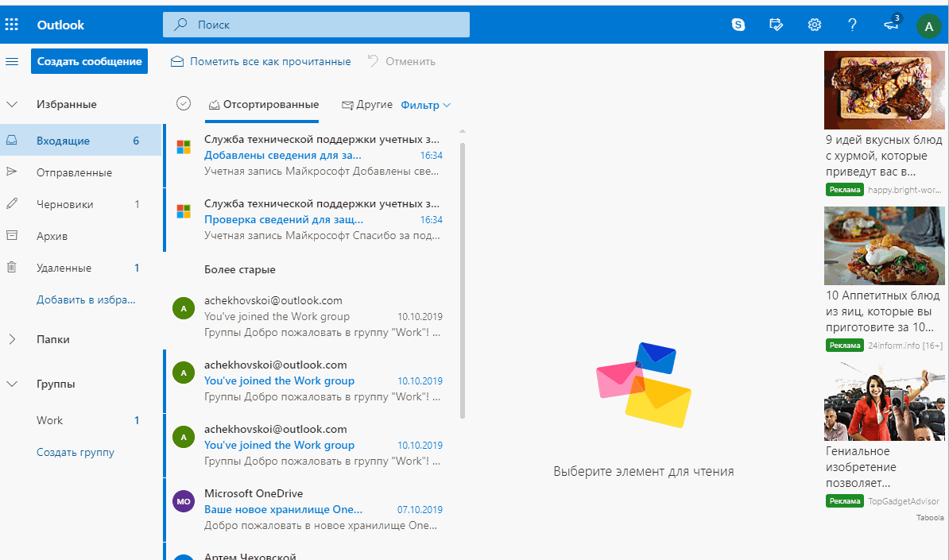Open the Work group
949x560 pixels.
pos(80,420)
